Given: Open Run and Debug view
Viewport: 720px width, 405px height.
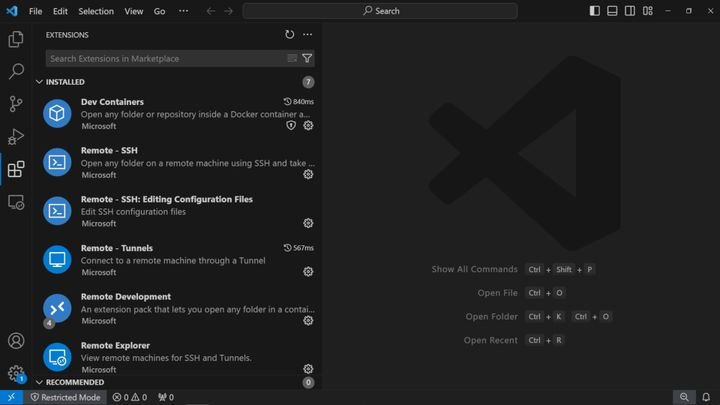Looking at the screenshot, I should coord(16,136).
